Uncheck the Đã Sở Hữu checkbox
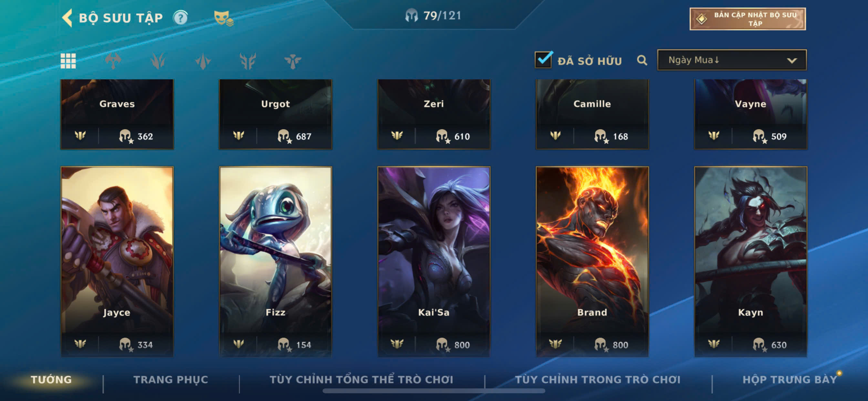This screenshot has width=868, height=401. 543,60
